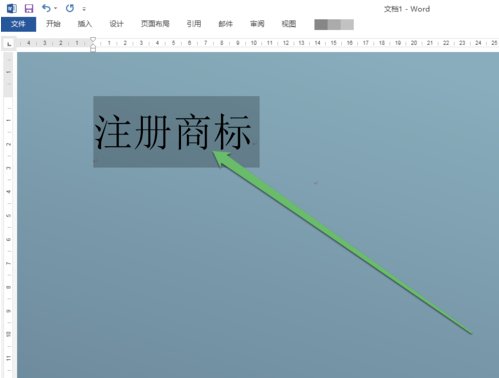Switch to the 设计 tab
The image size is (499, 378).
click(x=116, y=24)
